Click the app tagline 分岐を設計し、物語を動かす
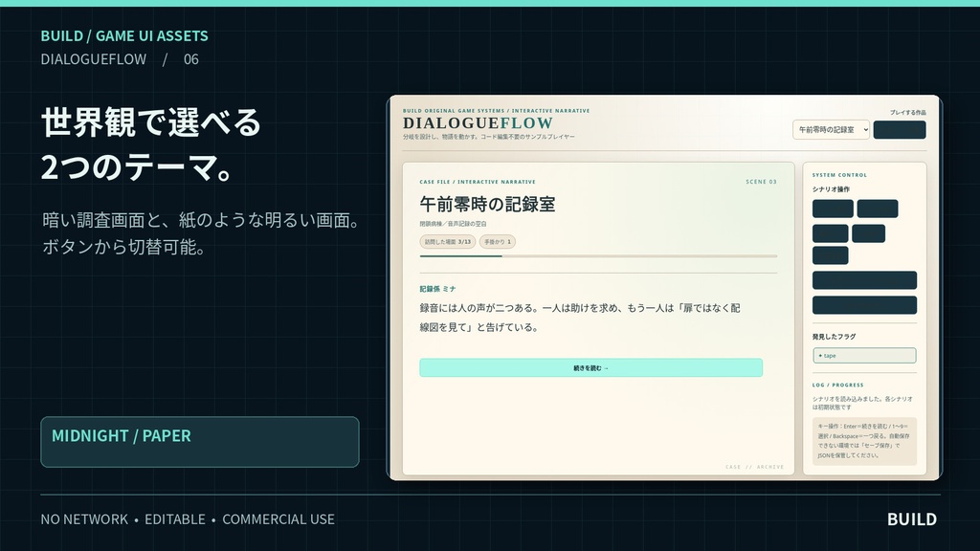This screenshot has height=551, width=980. [x=489, y=137]
